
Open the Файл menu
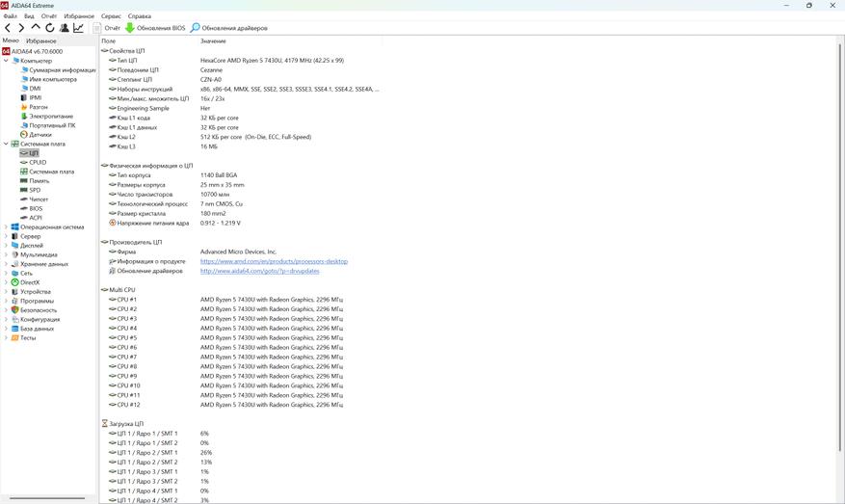coord(11,16)
